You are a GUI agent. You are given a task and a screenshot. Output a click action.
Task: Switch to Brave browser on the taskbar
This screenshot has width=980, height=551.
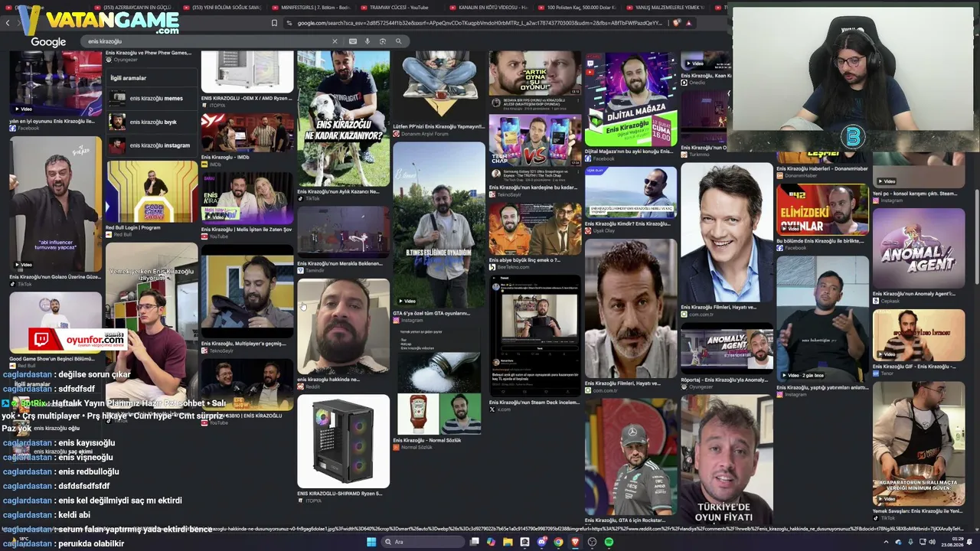pos(575,542)
